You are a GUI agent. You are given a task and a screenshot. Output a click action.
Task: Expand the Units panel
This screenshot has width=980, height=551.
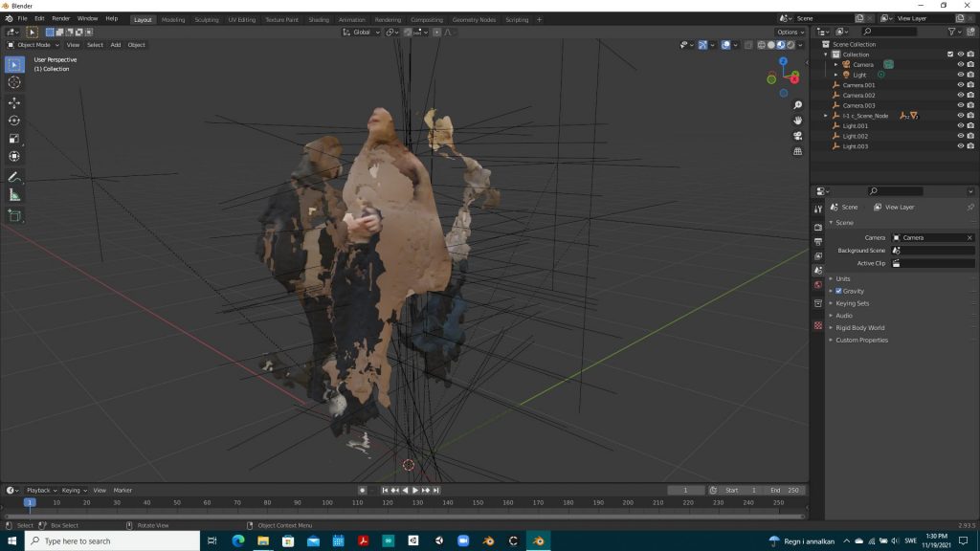[842, 278]
